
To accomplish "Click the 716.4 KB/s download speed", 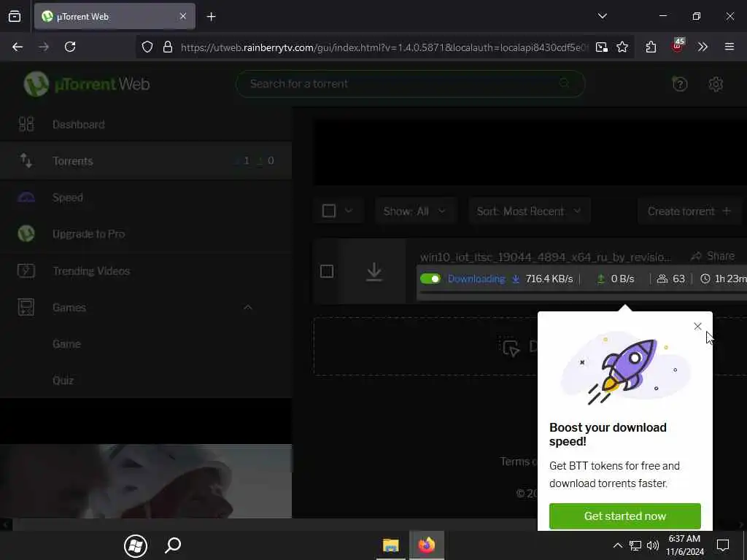I will click(x=549, y=279).
